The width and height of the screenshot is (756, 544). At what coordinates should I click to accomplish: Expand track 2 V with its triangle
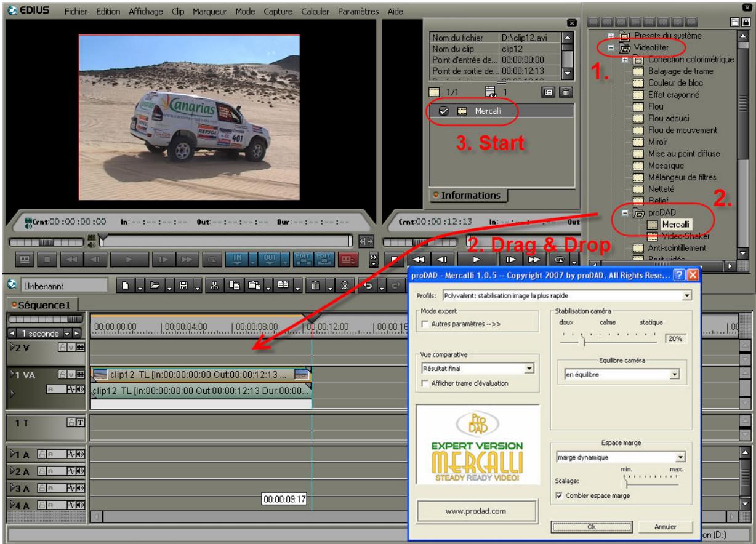[x=13, y=347]
